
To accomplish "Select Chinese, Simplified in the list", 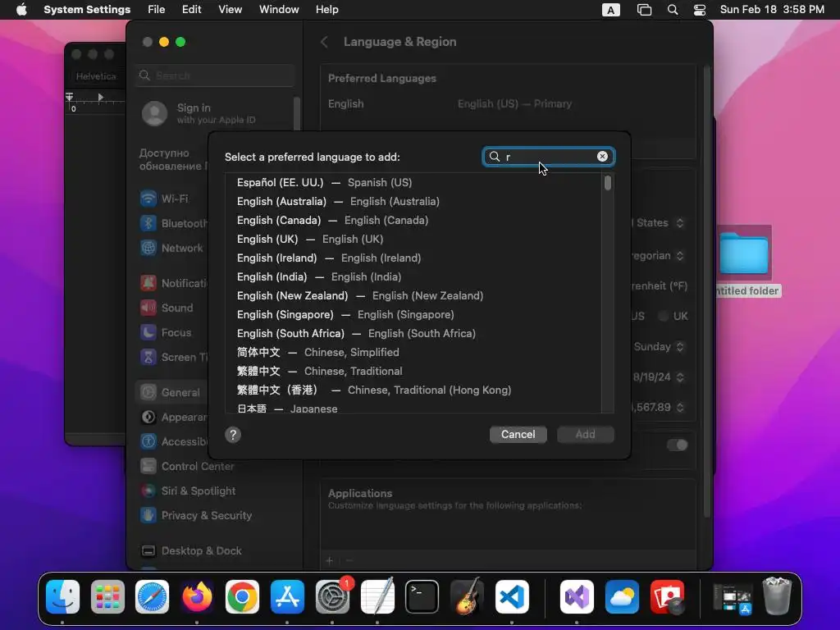I will pos(413,353).
